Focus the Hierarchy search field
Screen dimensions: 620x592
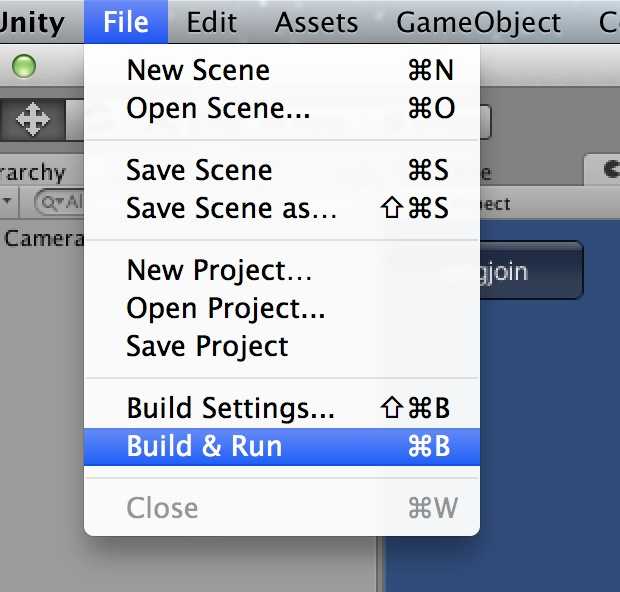click(59, 202)
